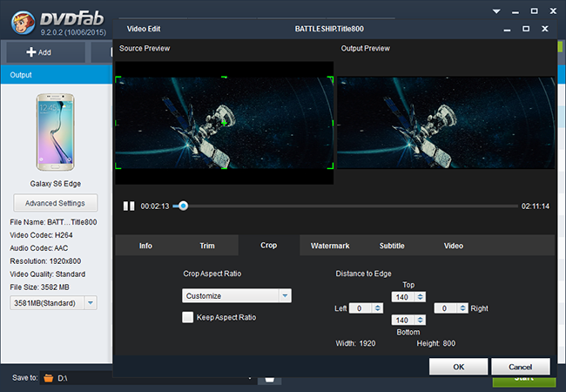
Task: Open the Subtitle tab
Action: tap(392, 246)
